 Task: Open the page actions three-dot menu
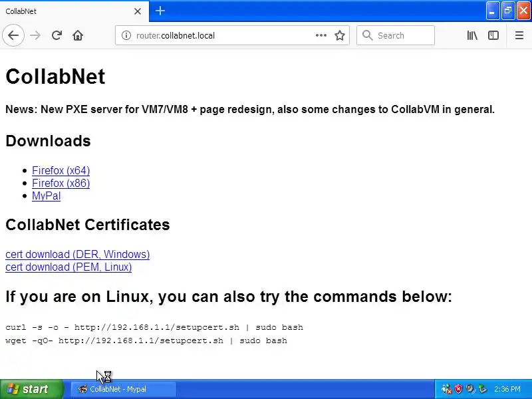[321, 35]
